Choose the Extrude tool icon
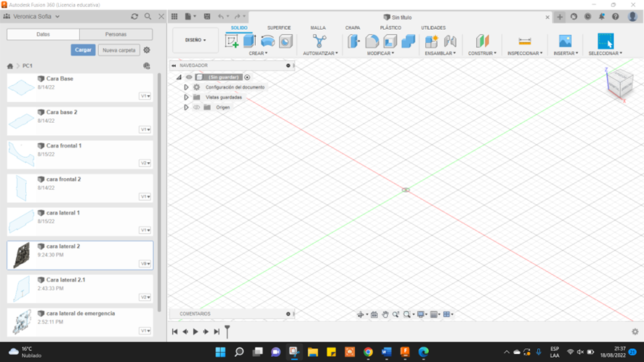The width and height of the screenshot is (644, 362). (250, 41)
